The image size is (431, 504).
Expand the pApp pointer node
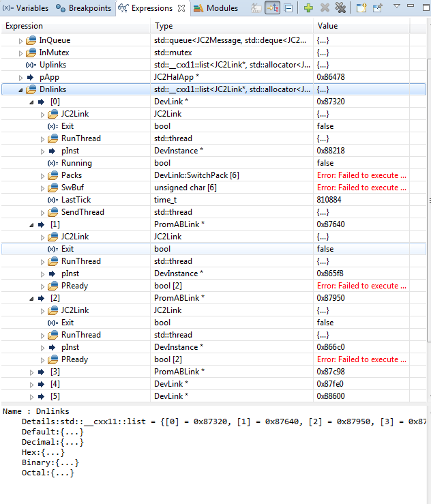20,78
